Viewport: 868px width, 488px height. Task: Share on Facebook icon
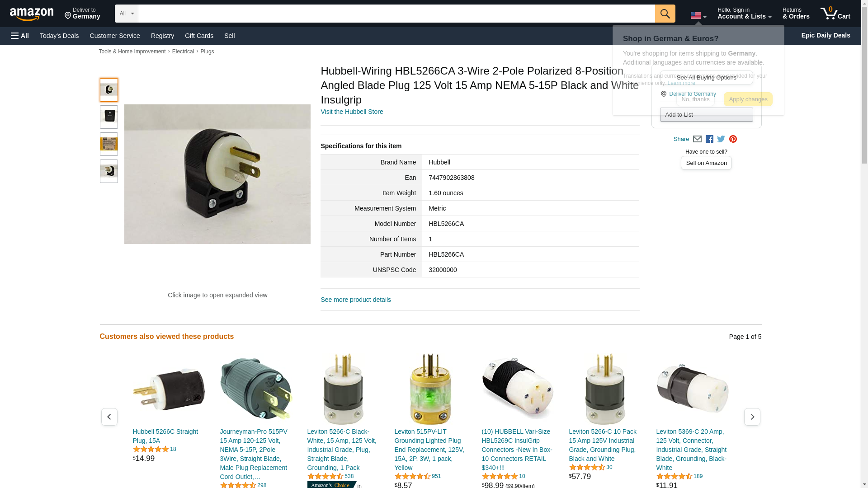tap(709, 139)
